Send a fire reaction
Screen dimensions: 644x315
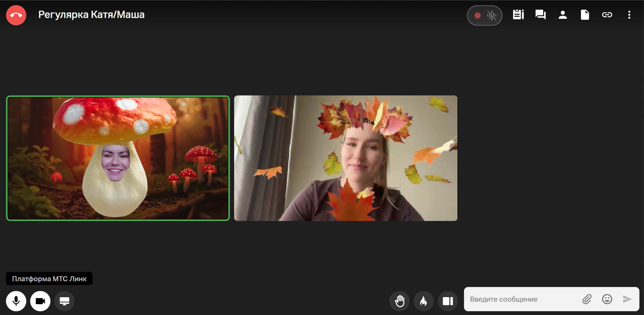click(x=424, y=301)
